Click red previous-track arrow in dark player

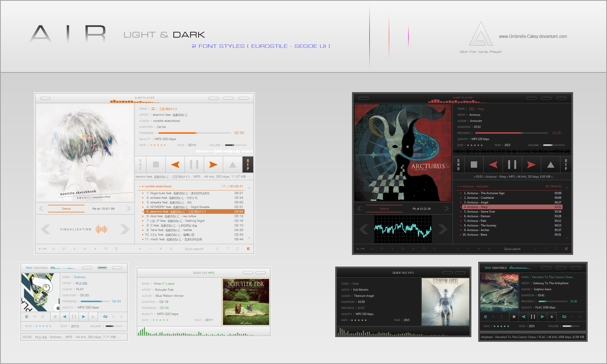click(x=493, y=164)
